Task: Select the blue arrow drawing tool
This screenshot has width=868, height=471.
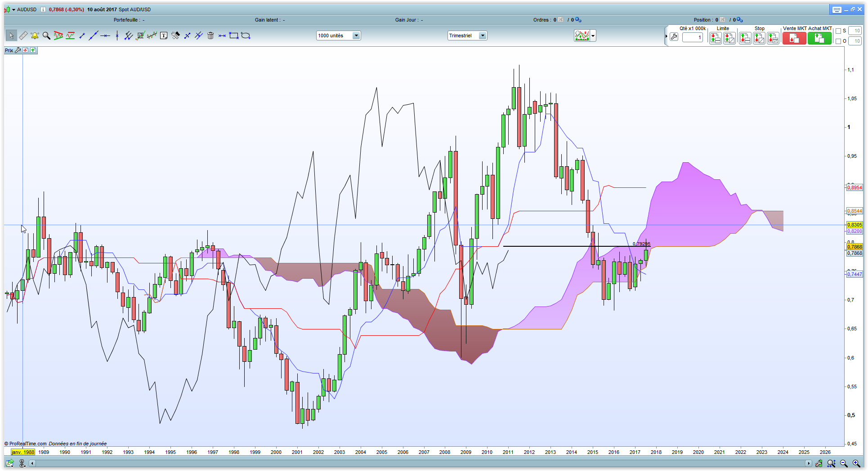Action: click(187, 36)
